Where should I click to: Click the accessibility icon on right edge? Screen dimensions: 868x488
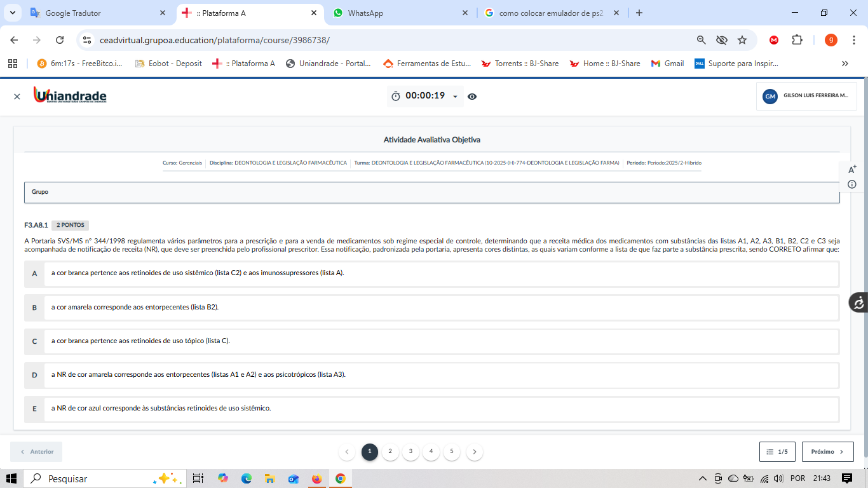tap(858, 302)
